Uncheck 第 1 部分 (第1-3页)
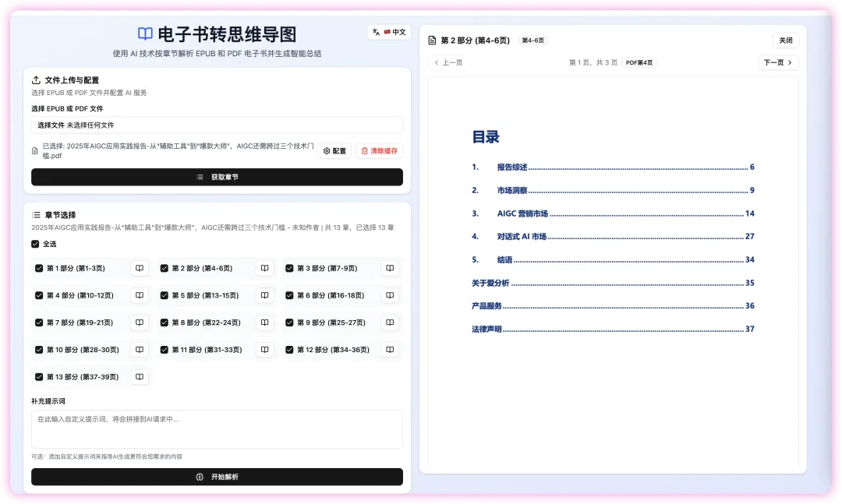The width and height of the screenshot is (842, 504). 39,269
